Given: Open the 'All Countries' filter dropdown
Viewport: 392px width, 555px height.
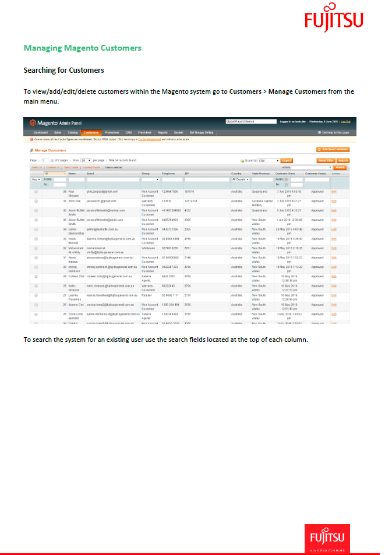Looking at the screenshot, I should 241,179.
